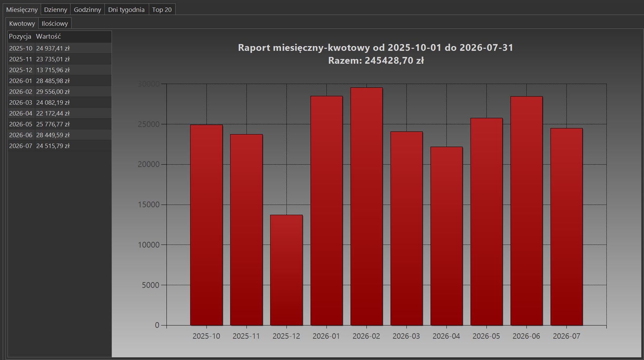
Task: Click the 2026-06 x-axis label
Action: click(526, 336)
